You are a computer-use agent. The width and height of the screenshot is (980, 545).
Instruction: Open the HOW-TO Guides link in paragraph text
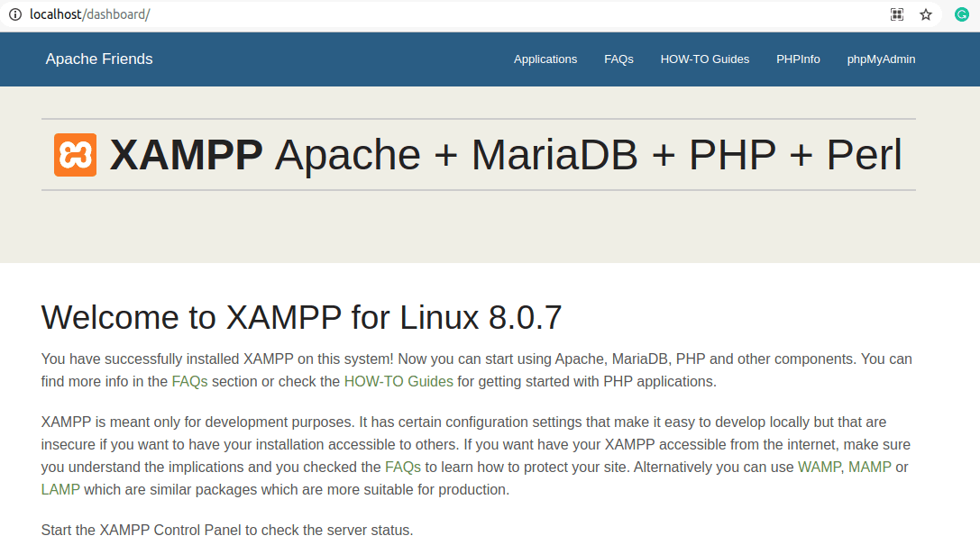coord(397,381)
